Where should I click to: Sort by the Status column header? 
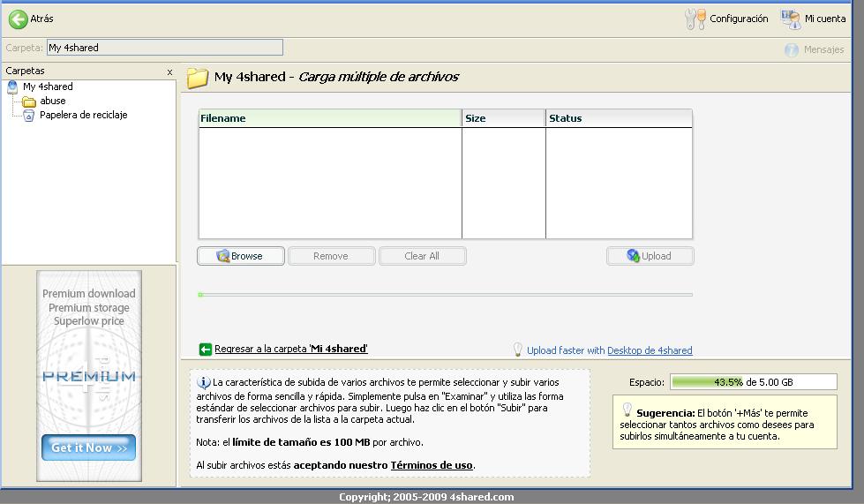[619, 118]
